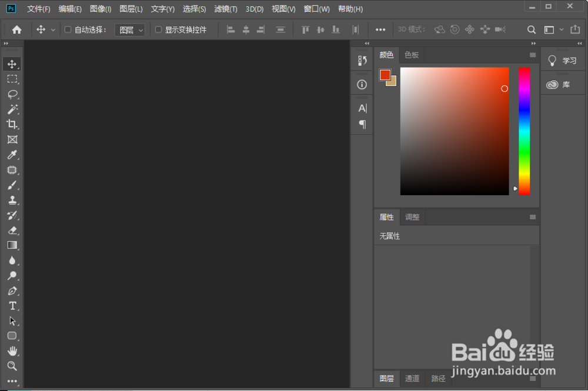This screenshot has width=588, height=391.
Task: Select the History Brush tool
Action: (12, 215)
